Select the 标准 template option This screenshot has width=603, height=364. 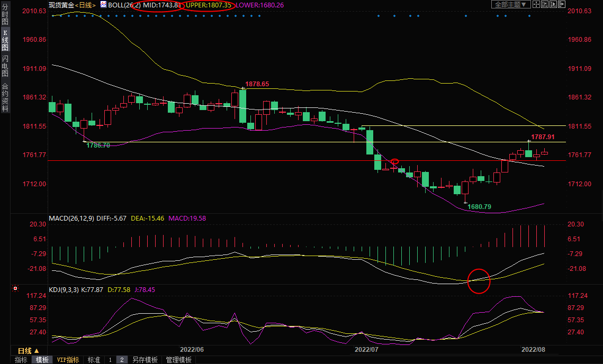pos(94,360)
